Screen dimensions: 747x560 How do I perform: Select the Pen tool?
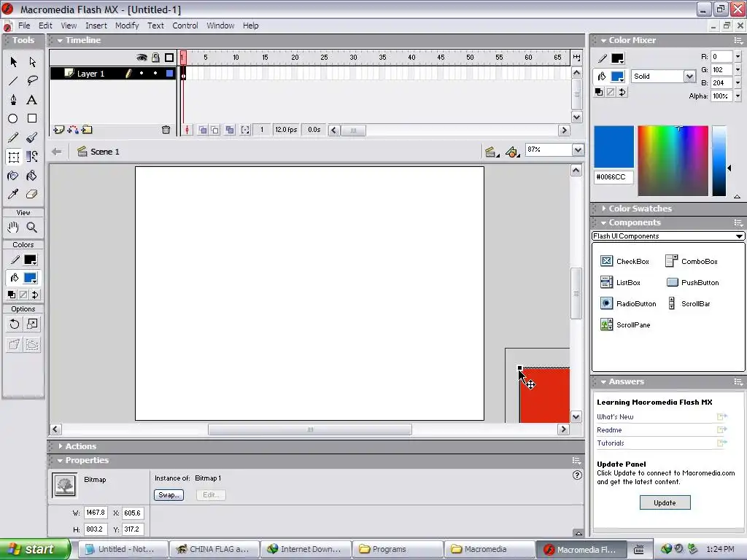coord(13,99)
